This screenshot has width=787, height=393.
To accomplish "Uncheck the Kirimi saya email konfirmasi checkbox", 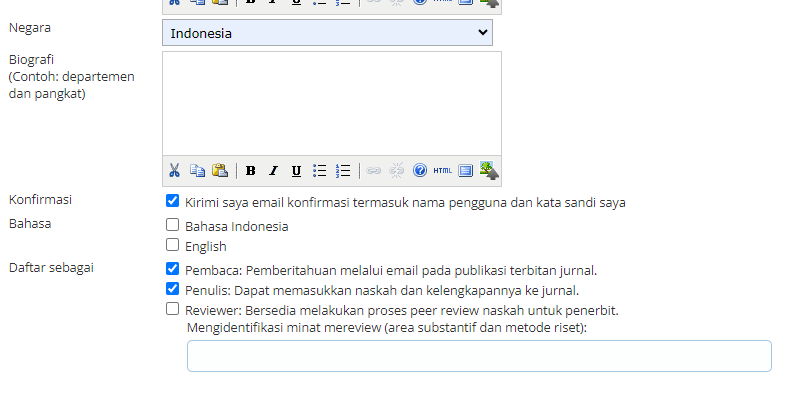I will (172, 201).
